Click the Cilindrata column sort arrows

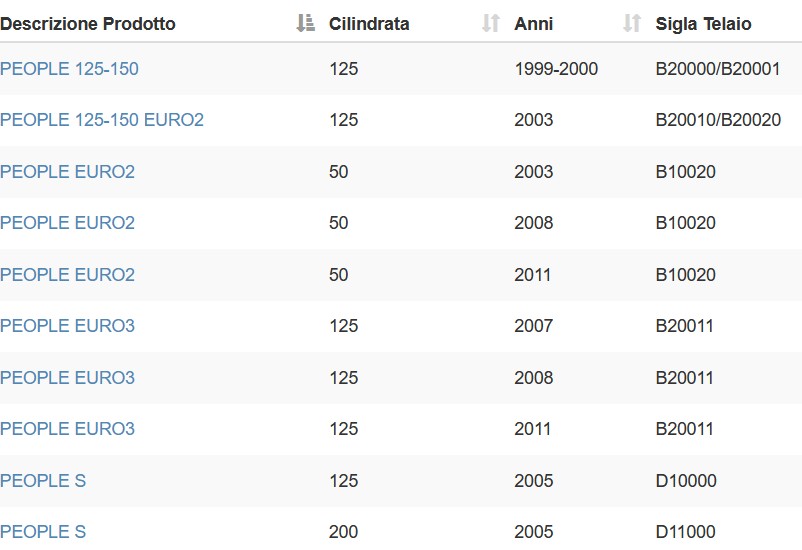point(491,24)
